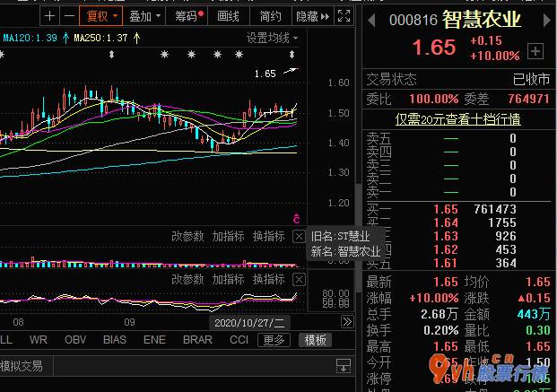Click the 更多 button for more indicators

point(274,340)
